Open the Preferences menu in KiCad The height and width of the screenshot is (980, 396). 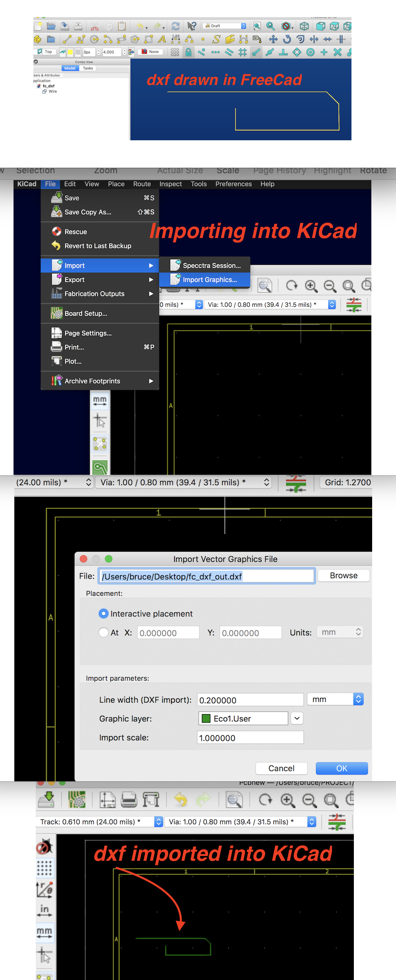(233, 184)
